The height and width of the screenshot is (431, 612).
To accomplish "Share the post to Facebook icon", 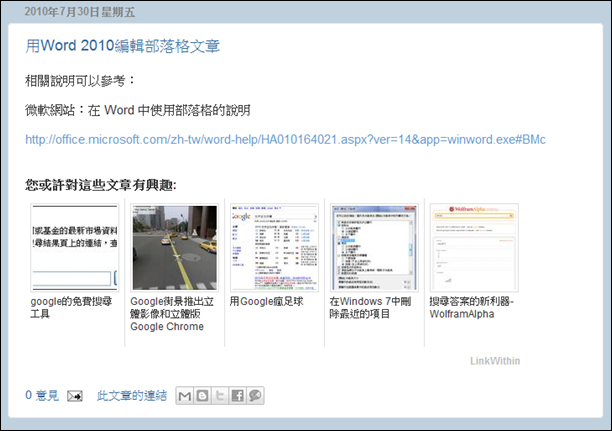I will (x=237, y=396).
